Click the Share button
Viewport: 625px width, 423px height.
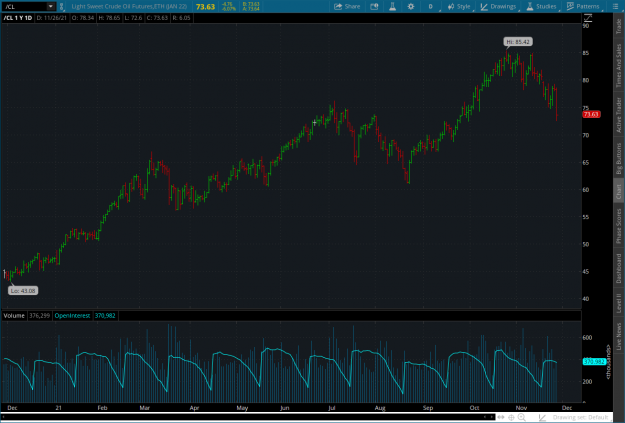[x=347, y=6]
